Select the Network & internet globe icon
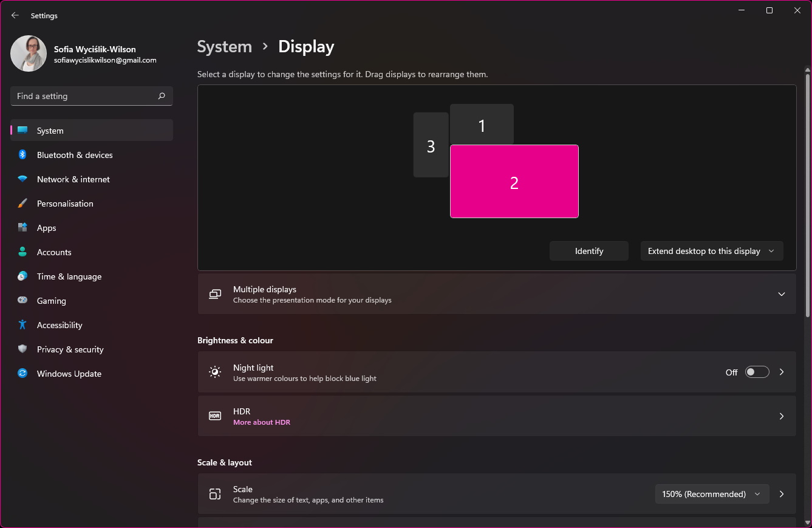The height and width of the screenshot is (528, 812). click(x=22, y=179)
